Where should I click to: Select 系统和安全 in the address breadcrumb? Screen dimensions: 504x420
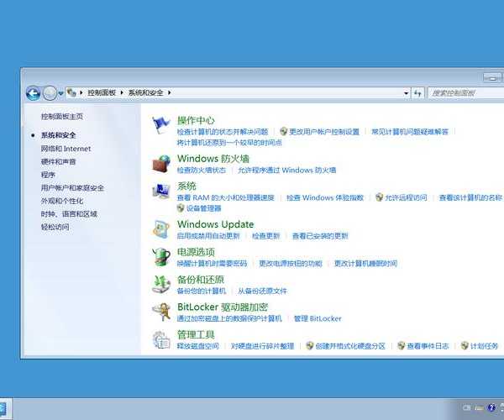(145, 93)
